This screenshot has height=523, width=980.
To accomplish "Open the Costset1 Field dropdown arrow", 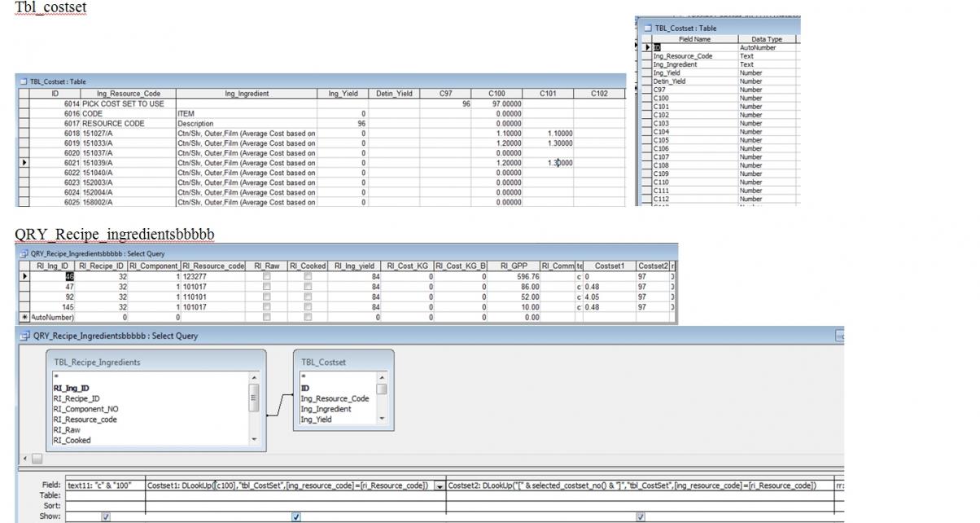I will (x=440, y=486).
